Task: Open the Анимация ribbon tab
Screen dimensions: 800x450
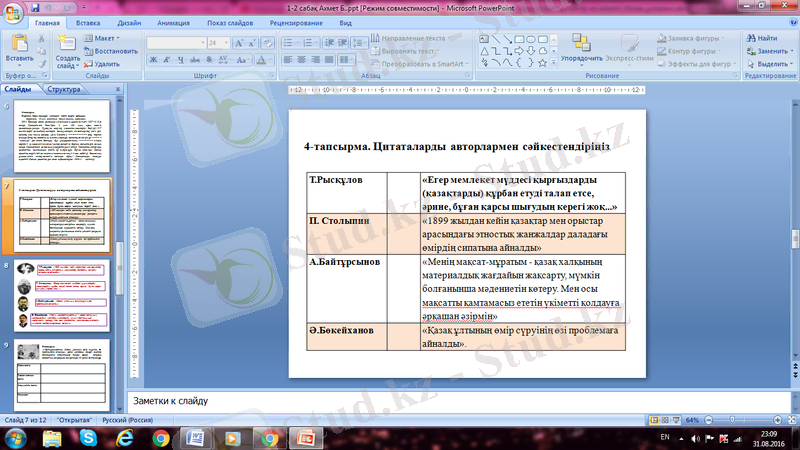Action: pyautogui.click(x=171, y=21)
